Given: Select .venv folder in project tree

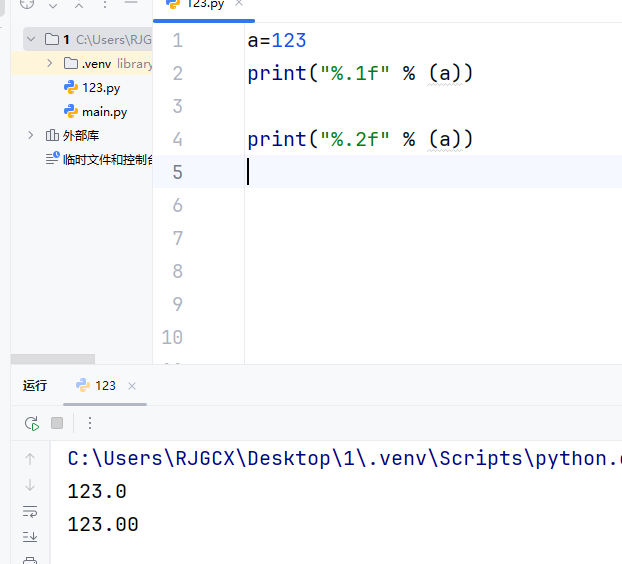Looking at the screenshot, I should click(82, 63).
